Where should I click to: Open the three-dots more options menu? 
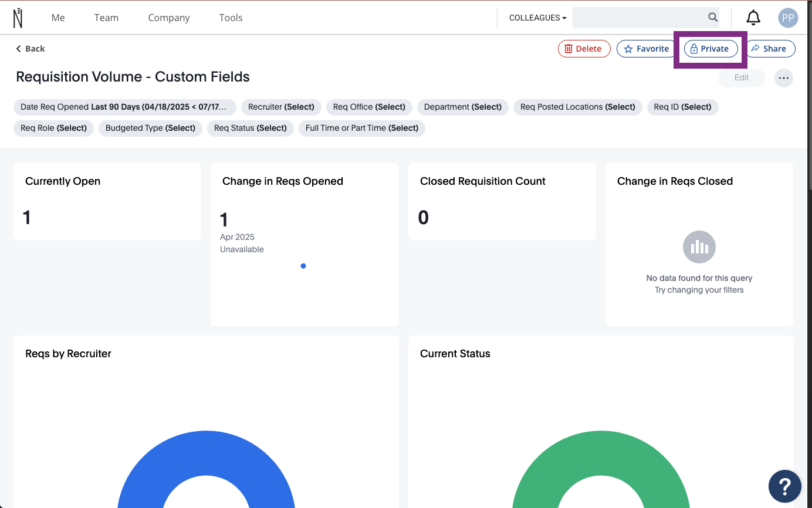[x=784, y=77]
